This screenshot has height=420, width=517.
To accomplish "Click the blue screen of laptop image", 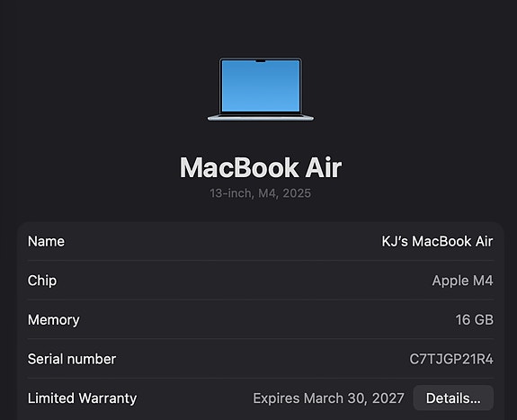I will 261,86.
